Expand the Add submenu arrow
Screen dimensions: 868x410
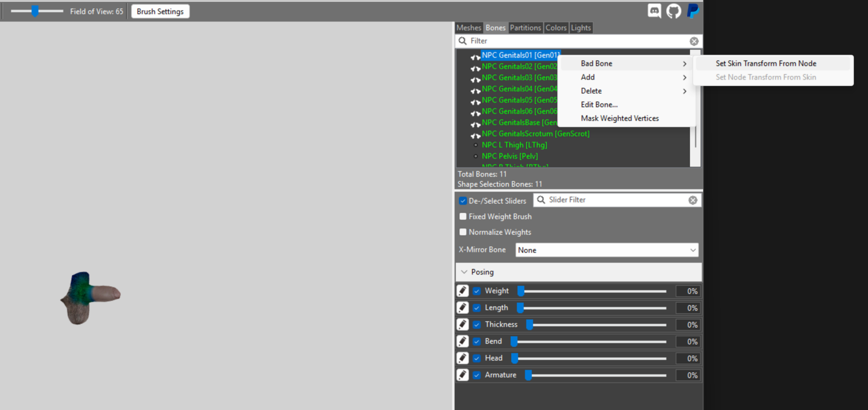[684, 77]
